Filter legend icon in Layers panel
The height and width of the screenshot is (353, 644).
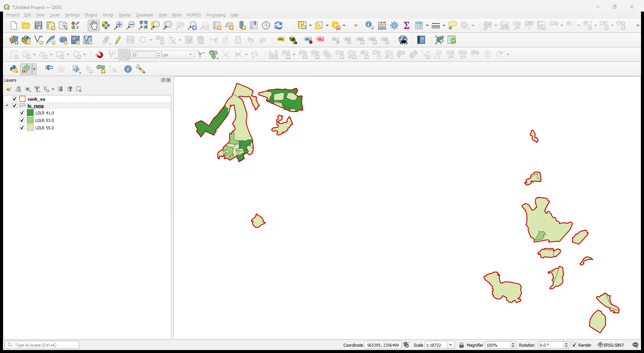pos(37,89)
